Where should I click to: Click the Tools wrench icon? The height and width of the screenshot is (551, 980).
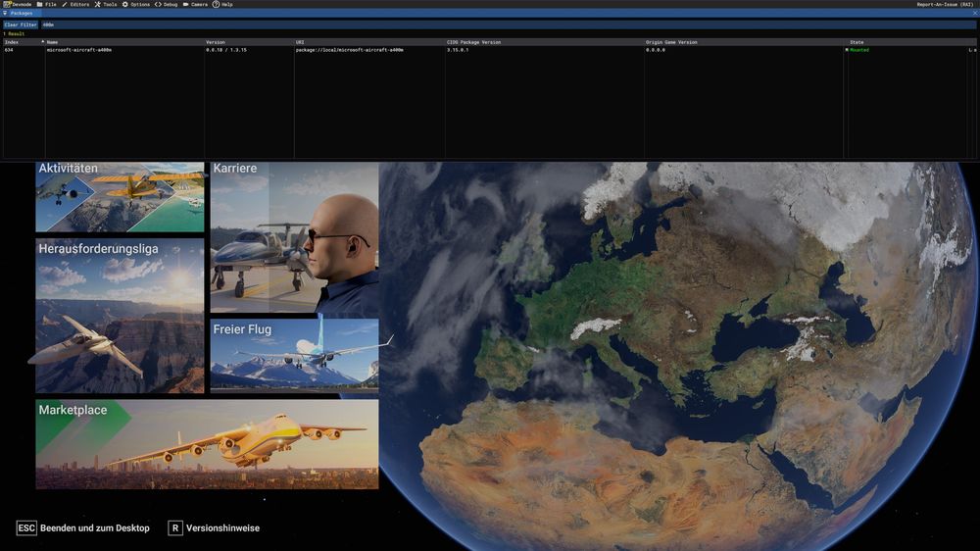[x=97, y=4]
